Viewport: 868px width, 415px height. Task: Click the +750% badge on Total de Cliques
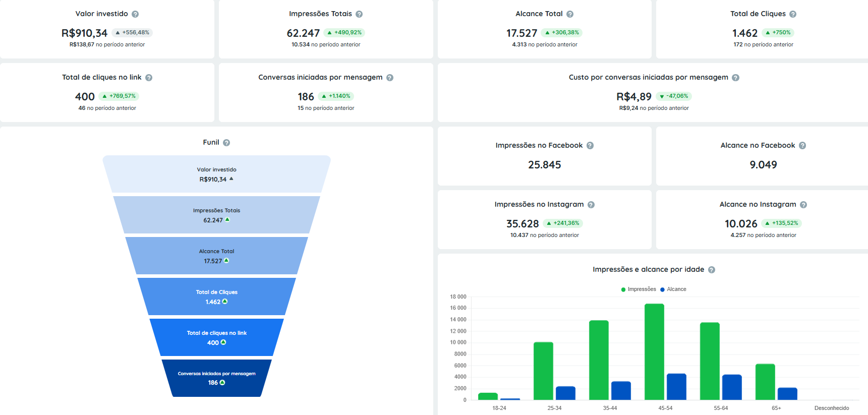point(778,33)
